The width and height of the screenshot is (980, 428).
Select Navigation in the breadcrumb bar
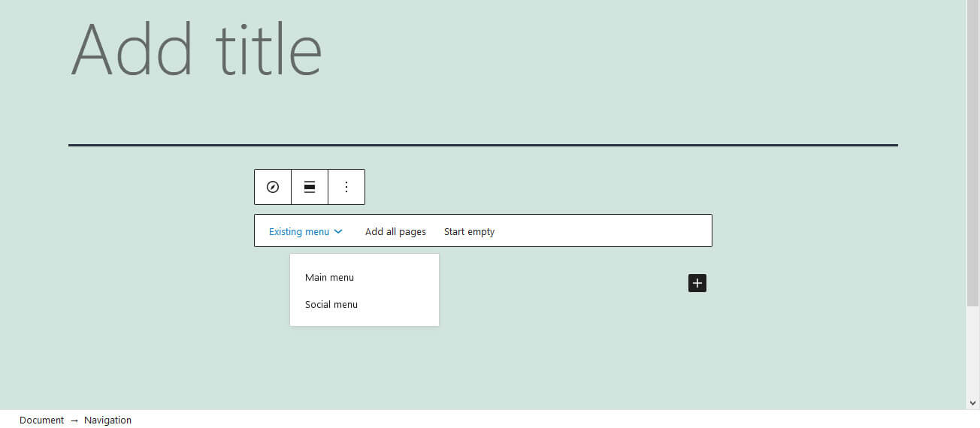[x=107, y=420]
